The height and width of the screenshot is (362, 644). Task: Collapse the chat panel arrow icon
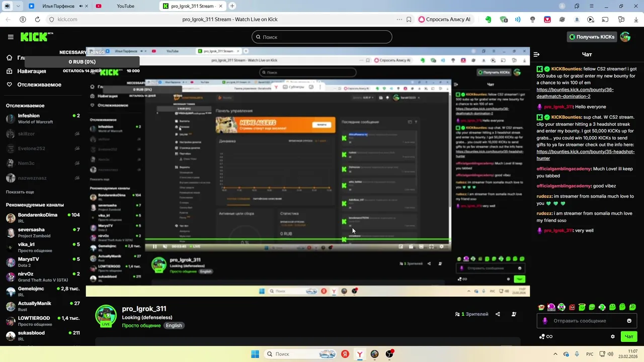tap(536, 54)
